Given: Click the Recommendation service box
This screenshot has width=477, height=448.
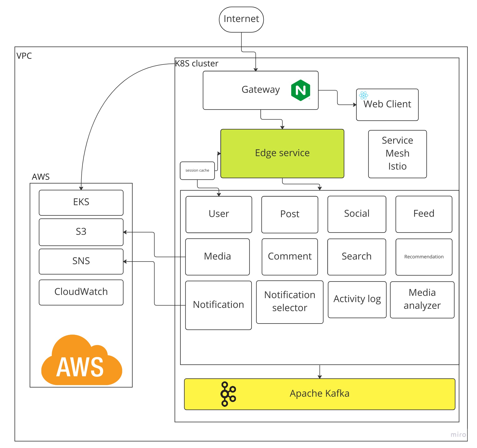Looking at the screenshot, I should click(x=424, y=257).
